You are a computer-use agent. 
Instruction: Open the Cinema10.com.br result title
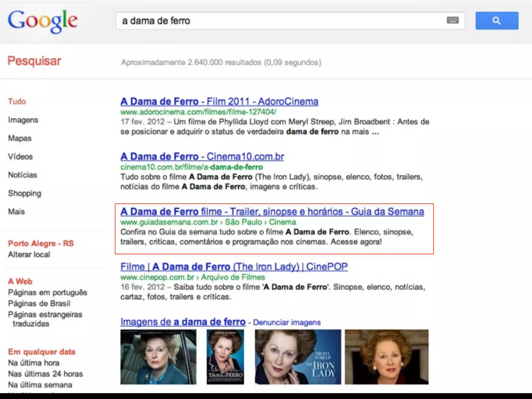point(202,157)
